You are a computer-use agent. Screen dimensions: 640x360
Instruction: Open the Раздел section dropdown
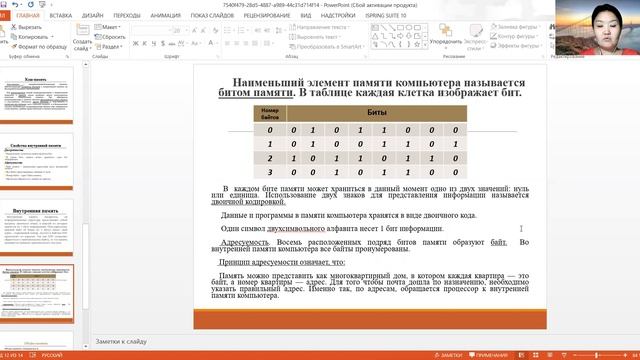[109, 47]
